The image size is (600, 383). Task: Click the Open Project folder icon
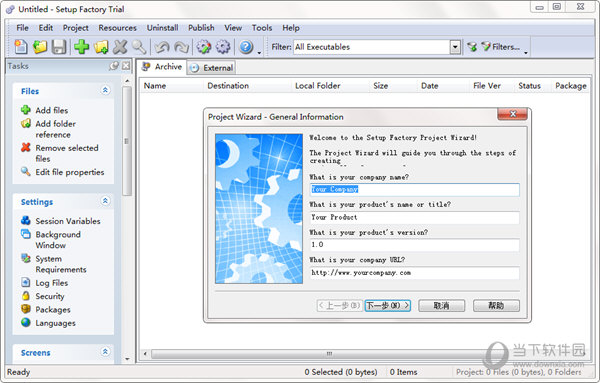[x=40, y=47]
